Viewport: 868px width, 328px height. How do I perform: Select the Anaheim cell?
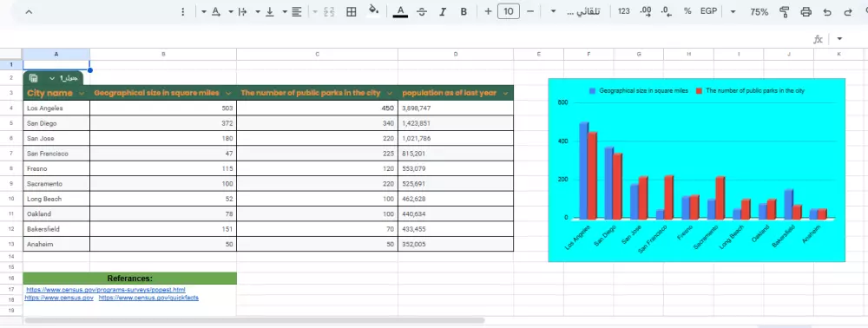(56, 244)
